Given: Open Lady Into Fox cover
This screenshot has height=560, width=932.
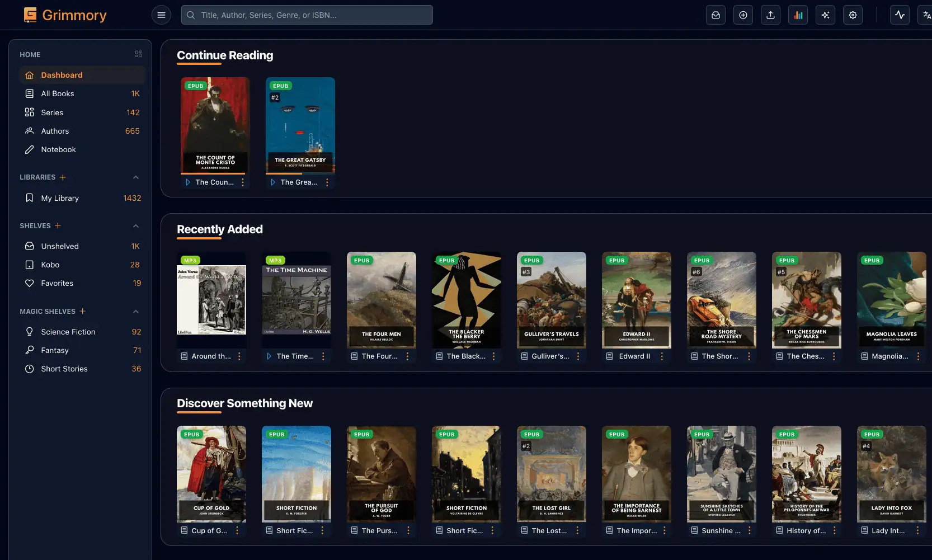Looking at the screenshot, I should click(892, 474).
